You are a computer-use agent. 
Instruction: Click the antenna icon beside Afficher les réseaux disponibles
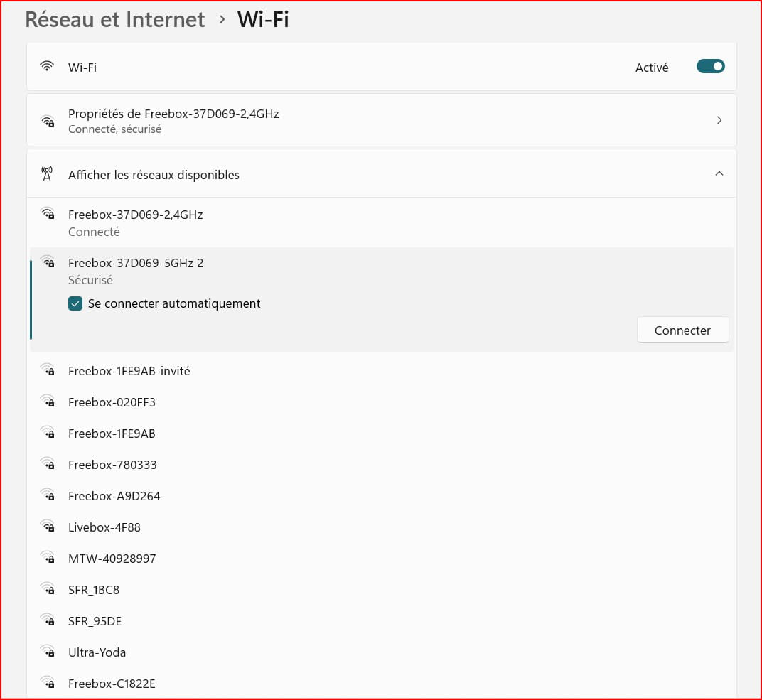[x=48, y=174]
